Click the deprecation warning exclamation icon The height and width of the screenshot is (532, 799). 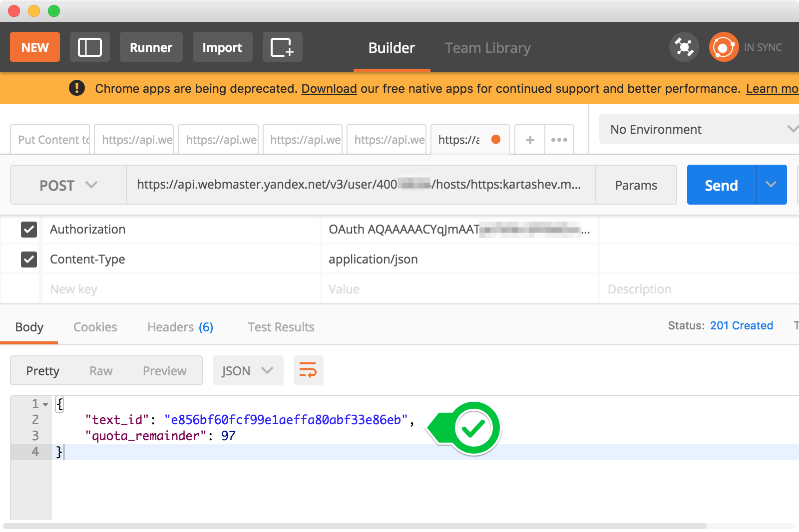coord(77,88)
